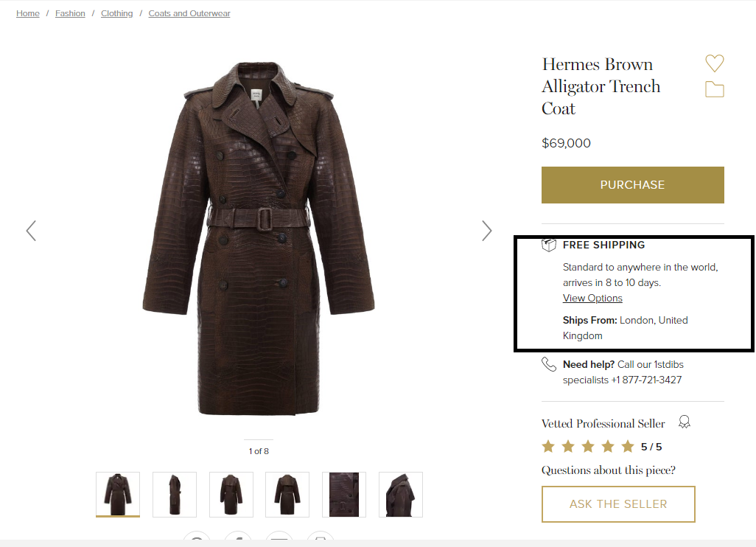Viewport: 756px width, 547px height.
Task: Go to the previous coat image
Action: click(32, 231)
